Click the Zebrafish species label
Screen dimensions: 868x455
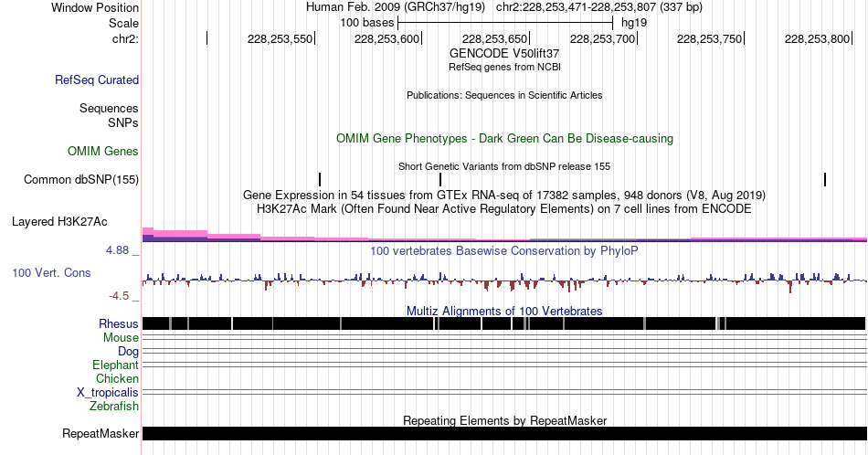pos(114,406)
